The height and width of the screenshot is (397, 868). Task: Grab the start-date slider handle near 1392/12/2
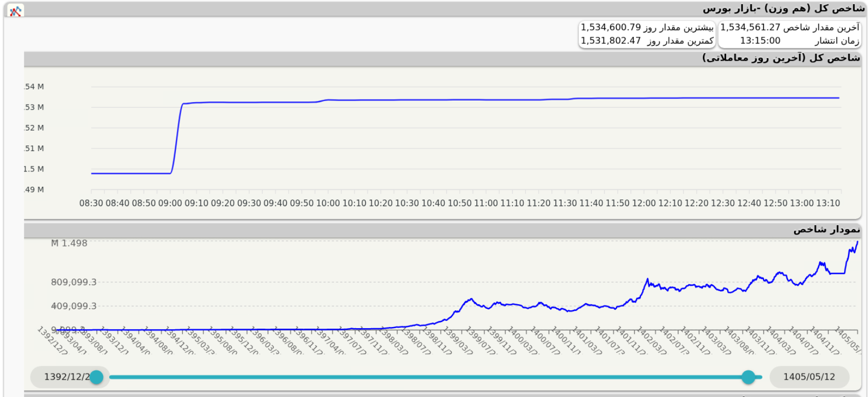tap(96, 377)
